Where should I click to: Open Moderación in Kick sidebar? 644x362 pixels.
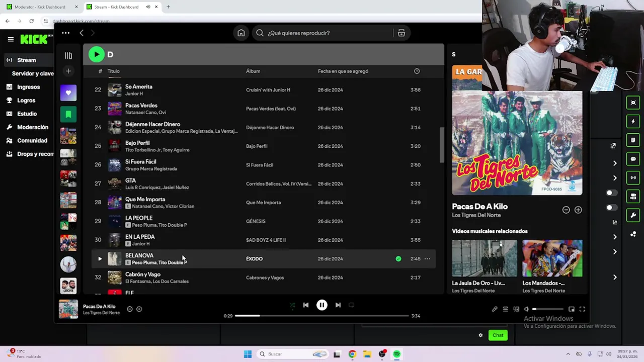[x=33, y=127]
